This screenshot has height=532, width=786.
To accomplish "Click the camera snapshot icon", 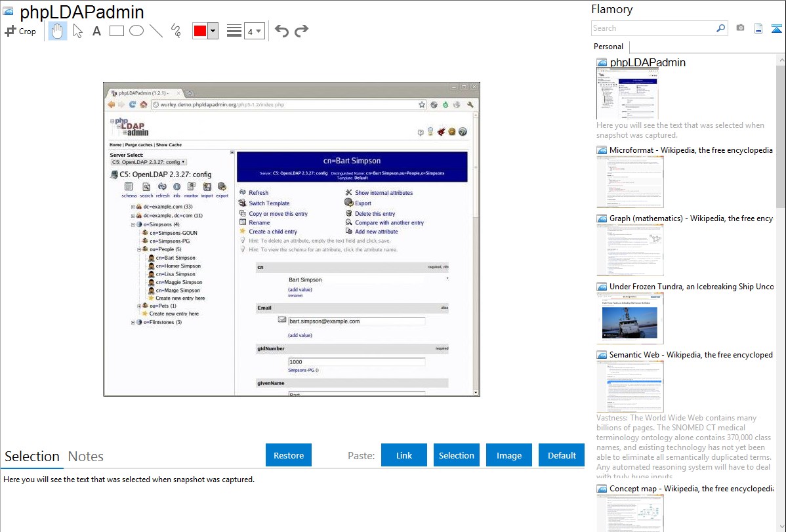I will (x=740, y=28).
